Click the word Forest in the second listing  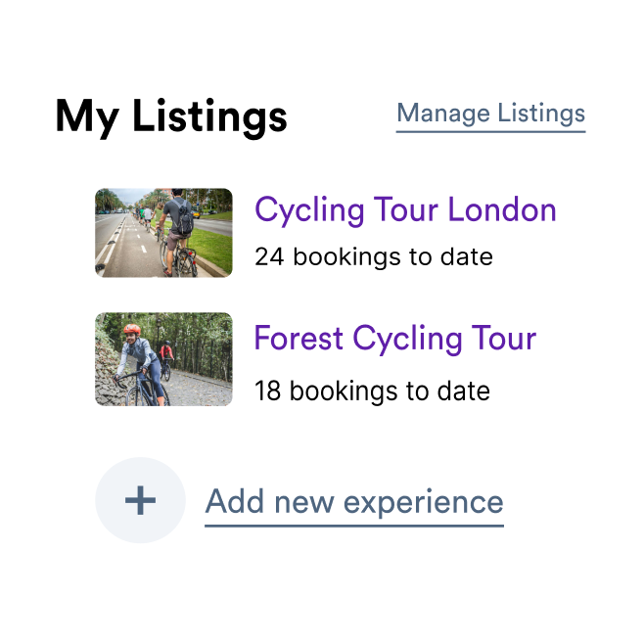pos(299,339)
